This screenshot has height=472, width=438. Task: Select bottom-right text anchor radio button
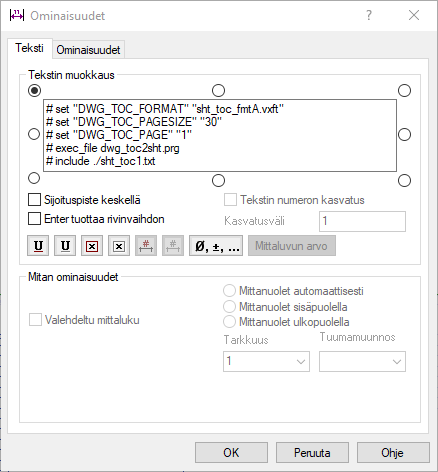(x=405, y=181)
